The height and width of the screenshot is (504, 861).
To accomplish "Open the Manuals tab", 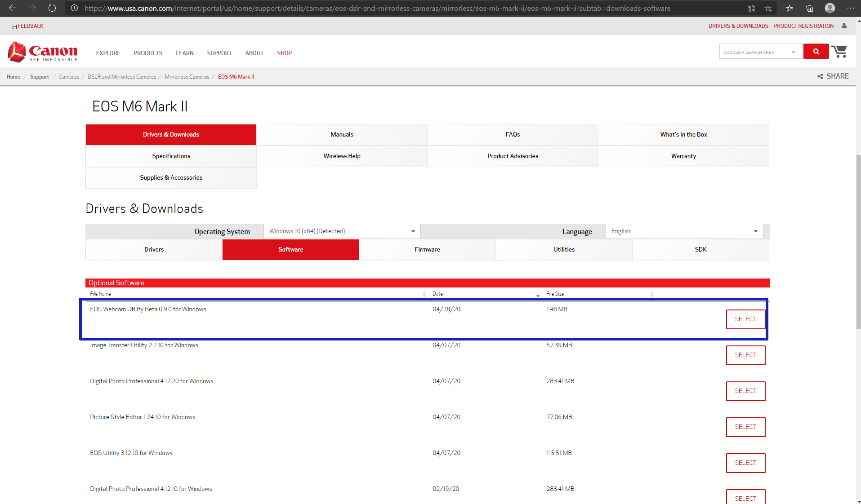I will click(342, 135).
